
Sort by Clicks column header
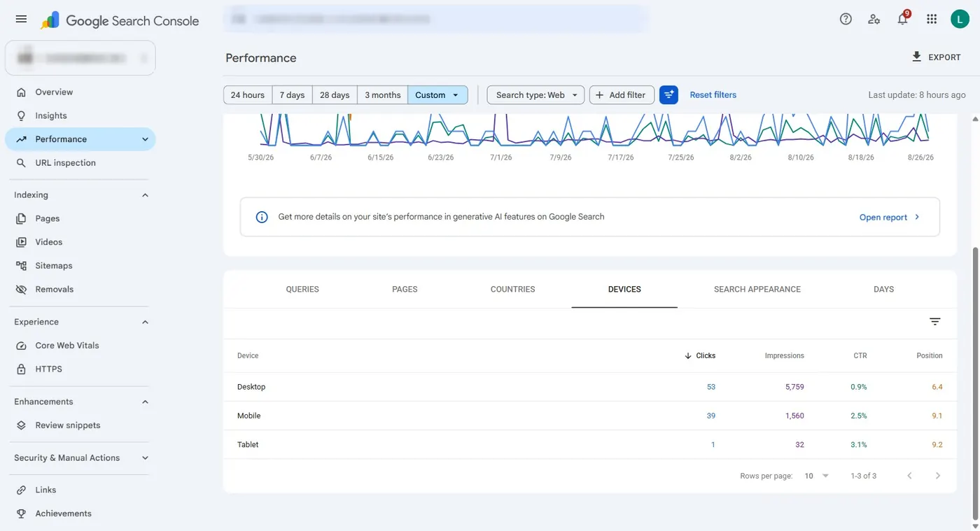[x=700, y=355]
